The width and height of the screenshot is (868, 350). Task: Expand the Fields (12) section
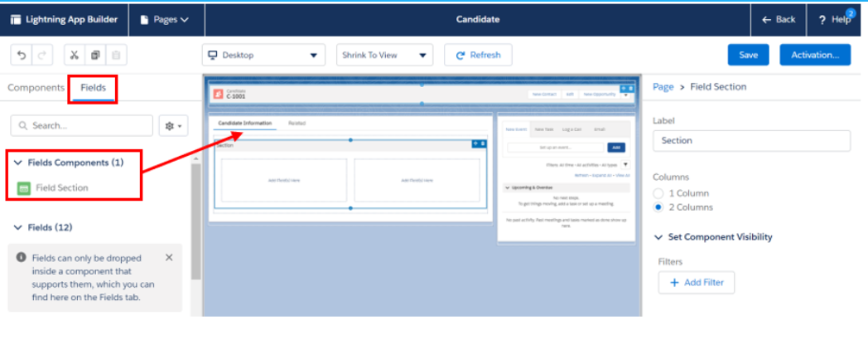tap(18, 227)
